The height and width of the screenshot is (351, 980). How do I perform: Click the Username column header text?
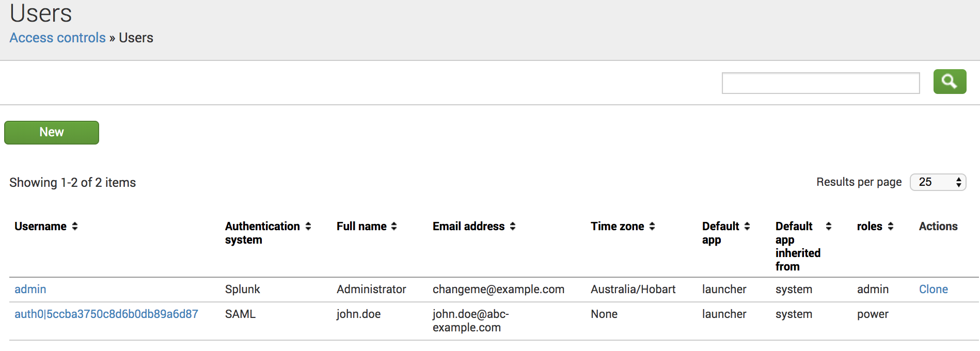coord(40,226)
